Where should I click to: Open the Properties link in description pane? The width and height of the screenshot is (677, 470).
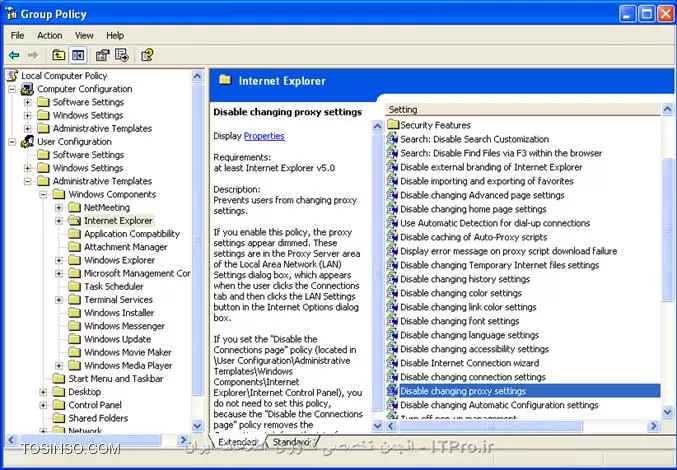264,136
